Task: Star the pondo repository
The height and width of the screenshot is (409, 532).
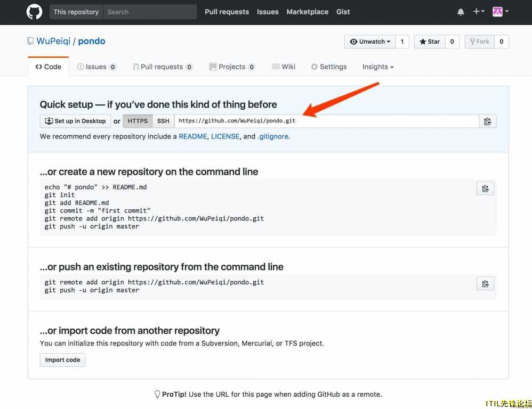Action: [x=430, y=42]
